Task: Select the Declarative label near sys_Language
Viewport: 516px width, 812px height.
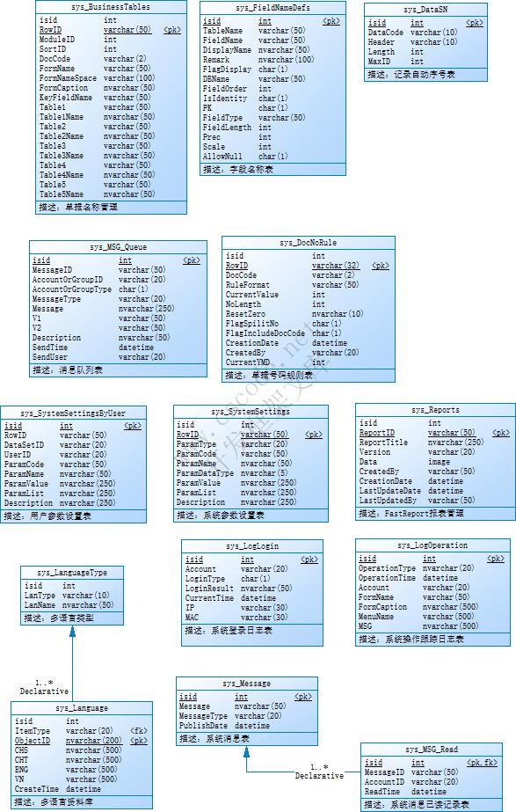Action: click(x=44, y=691)
